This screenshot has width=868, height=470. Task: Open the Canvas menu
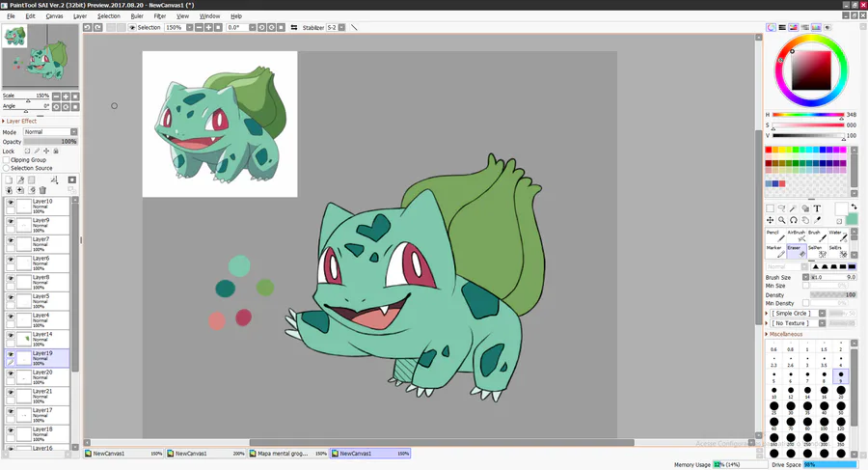tap(54, 16)
